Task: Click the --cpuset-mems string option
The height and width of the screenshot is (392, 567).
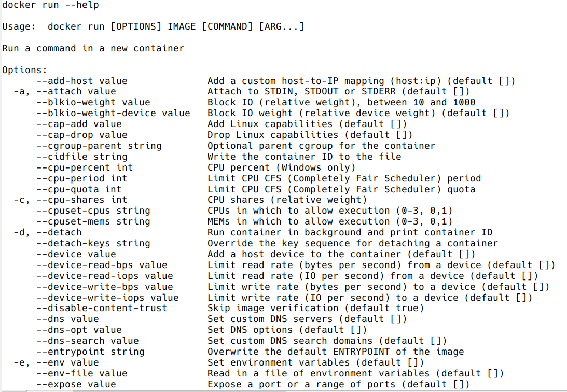Action: pos(93,222)
